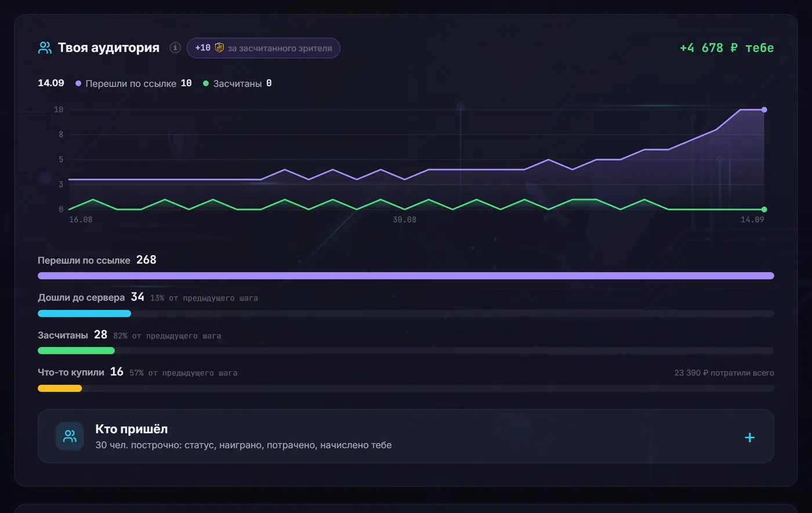The width and height of the screenshot is (812, 513).
Task: Click the 23 390 ₽ потратили всего text
Action: click(724, 373)
